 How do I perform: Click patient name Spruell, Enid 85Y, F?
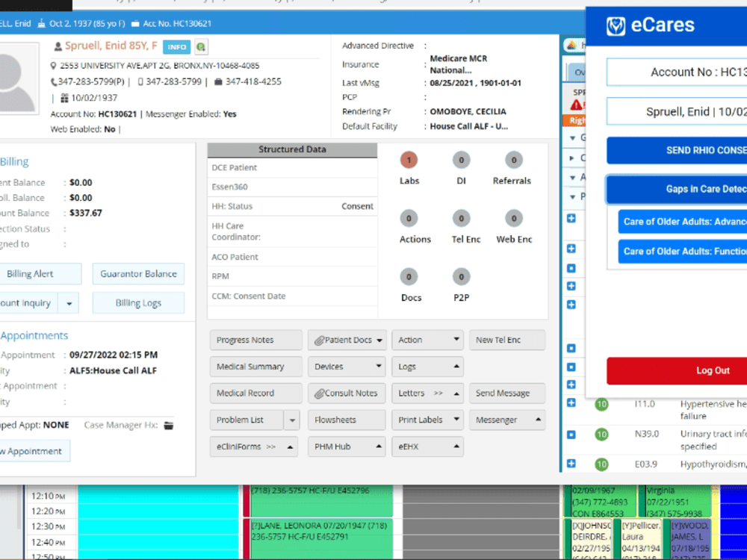(111, 46)
